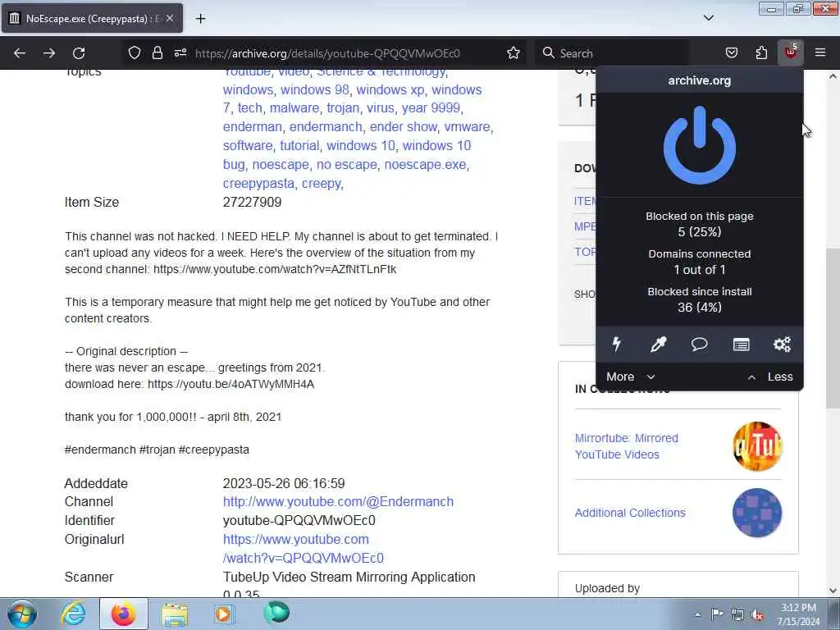
Task: Click the page's vertical scrollbar thumb
Action: pos(833,329)
